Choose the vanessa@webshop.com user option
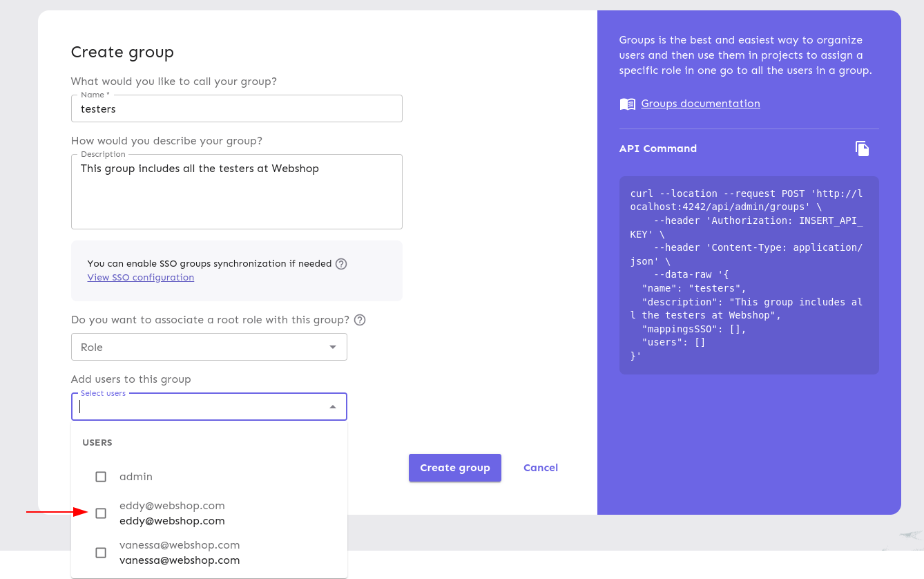Image resolution: width=924 pixels, height=579 pixels. point(180,553)
